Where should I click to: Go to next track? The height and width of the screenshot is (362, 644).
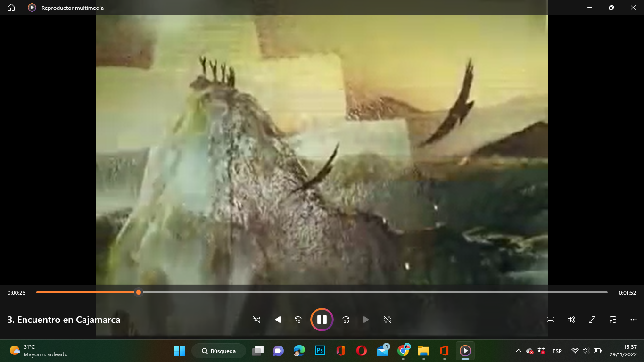367,320
